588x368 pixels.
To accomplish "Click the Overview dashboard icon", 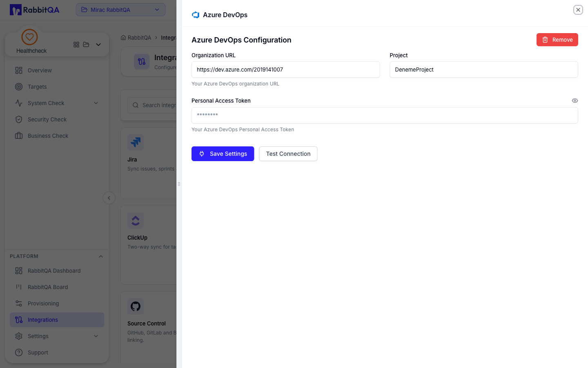I will click(x=19, y=70).
